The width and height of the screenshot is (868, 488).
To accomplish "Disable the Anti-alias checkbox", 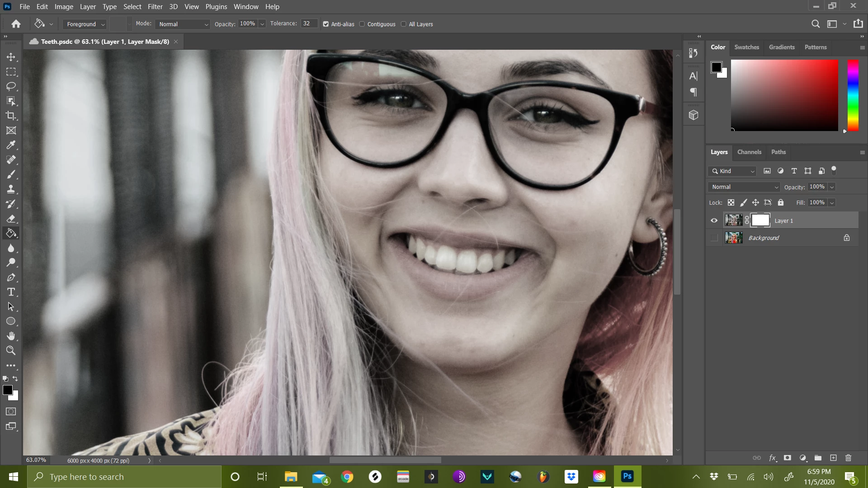I will [326, 24].
